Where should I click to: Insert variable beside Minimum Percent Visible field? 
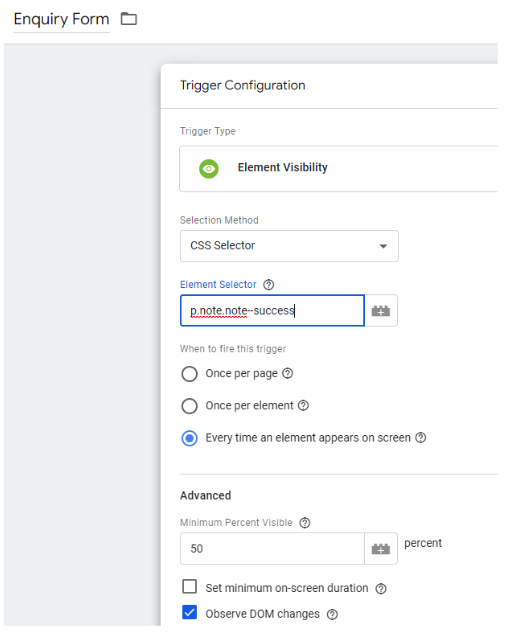(381, 549)
